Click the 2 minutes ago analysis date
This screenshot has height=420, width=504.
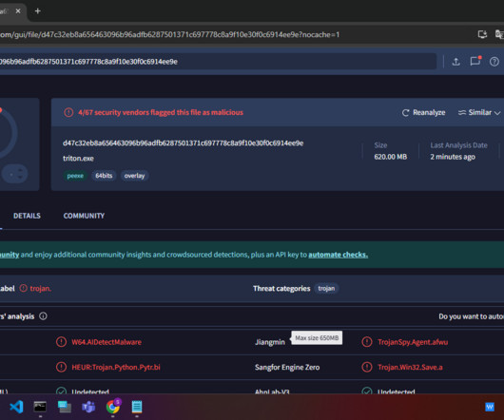[x=453, y=157]
